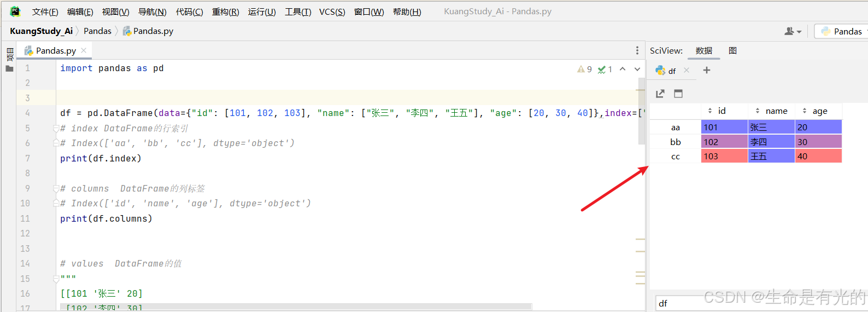Screen dimensions: 868x312
Task: Click the view as window icon
Action: (678, 94)
